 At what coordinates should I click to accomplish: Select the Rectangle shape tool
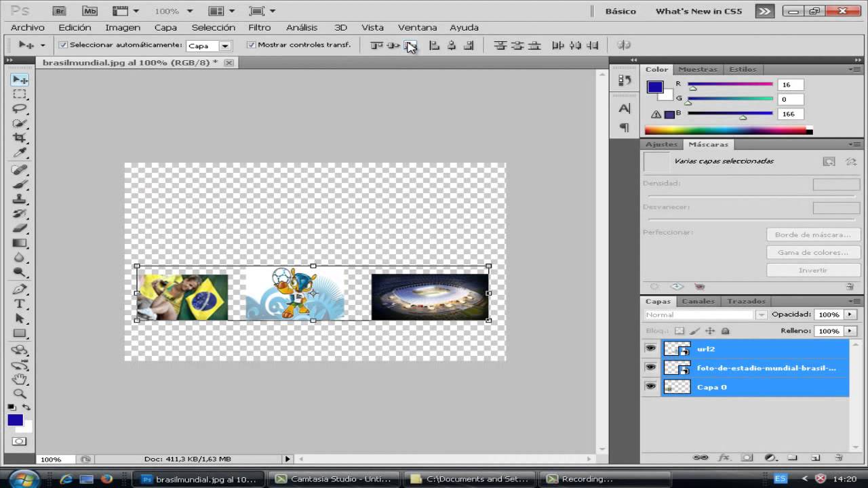click(x=20, y=333)
